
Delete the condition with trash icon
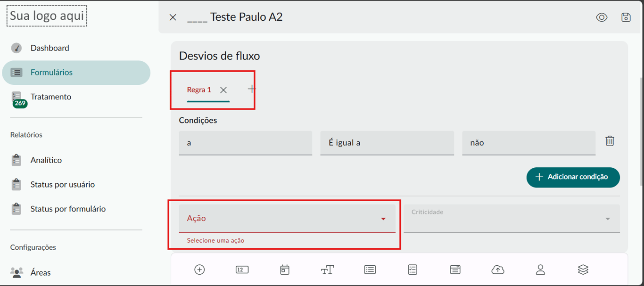pyautogui.click(x=610, y=141)
